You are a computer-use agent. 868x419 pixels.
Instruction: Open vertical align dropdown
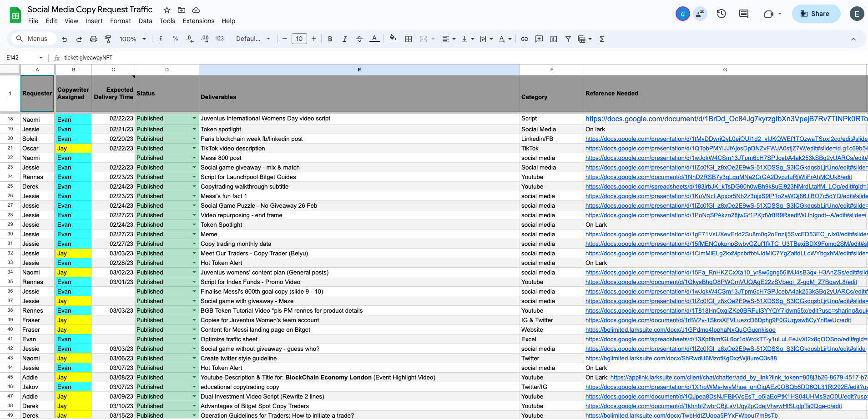(x=468, y=39)
